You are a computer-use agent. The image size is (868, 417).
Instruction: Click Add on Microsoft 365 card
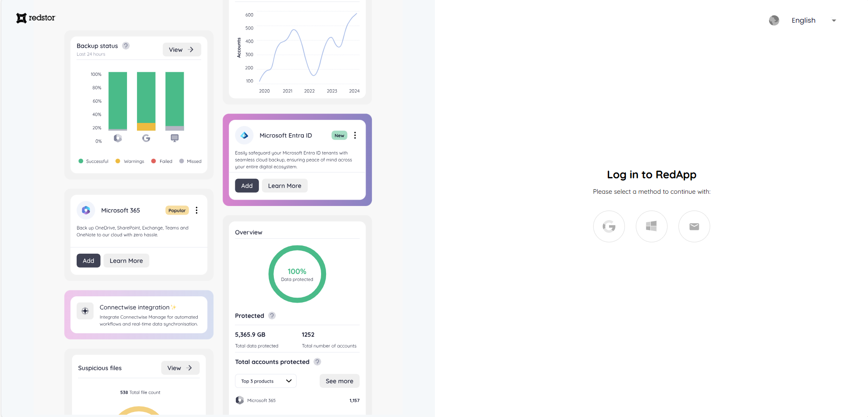(88, 260)
